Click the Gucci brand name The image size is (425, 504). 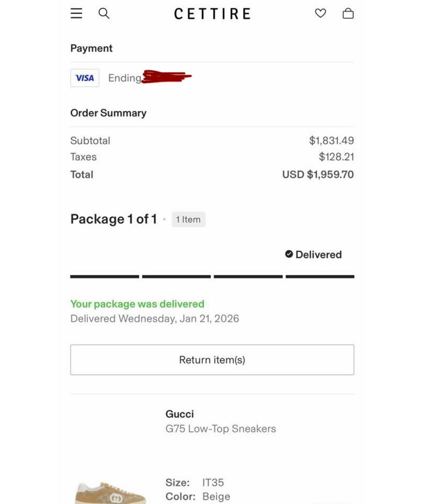[179, 414]
